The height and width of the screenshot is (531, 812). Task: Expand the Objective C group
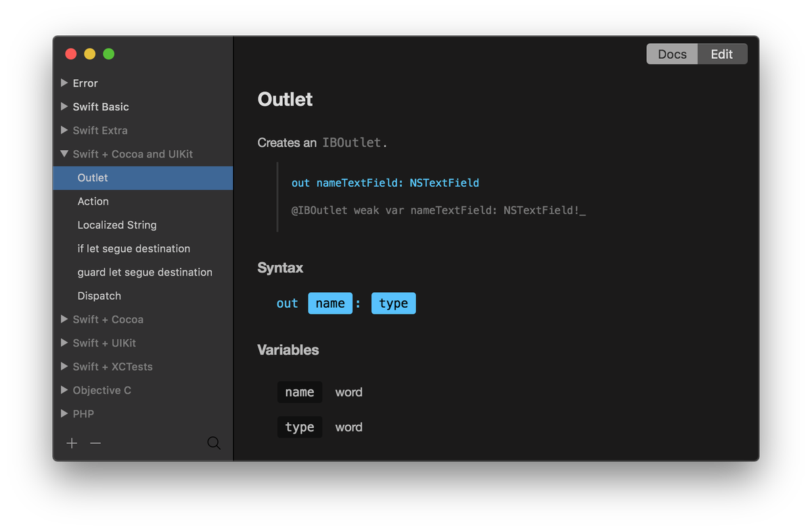coord(64,390)
